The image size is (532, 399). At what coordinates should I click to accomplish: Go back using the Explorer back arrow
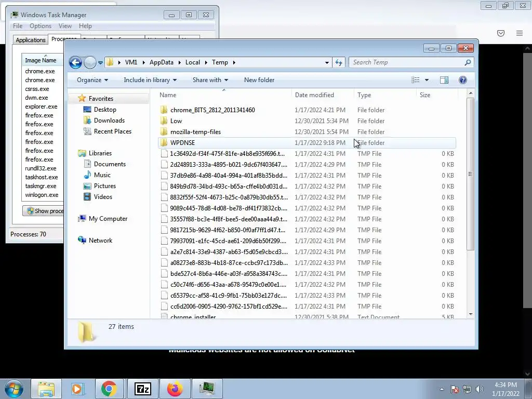tap(75, 62)
